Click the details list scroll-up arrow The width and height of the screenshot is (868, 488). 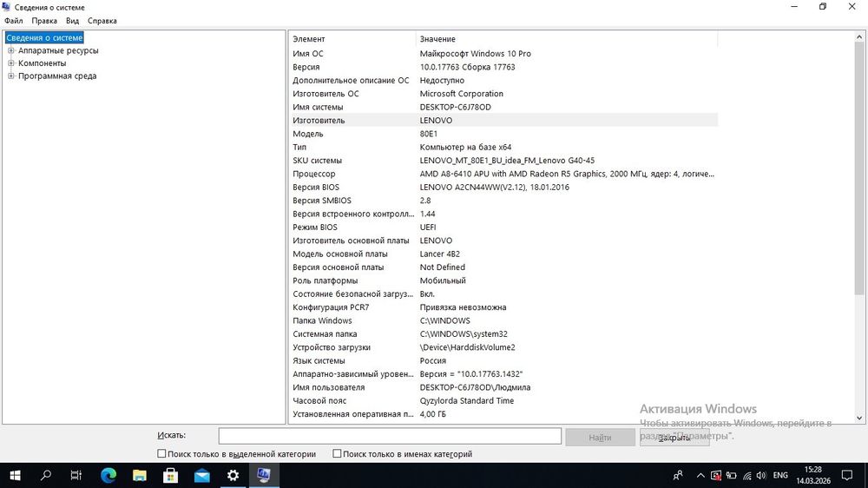point(859,37)
